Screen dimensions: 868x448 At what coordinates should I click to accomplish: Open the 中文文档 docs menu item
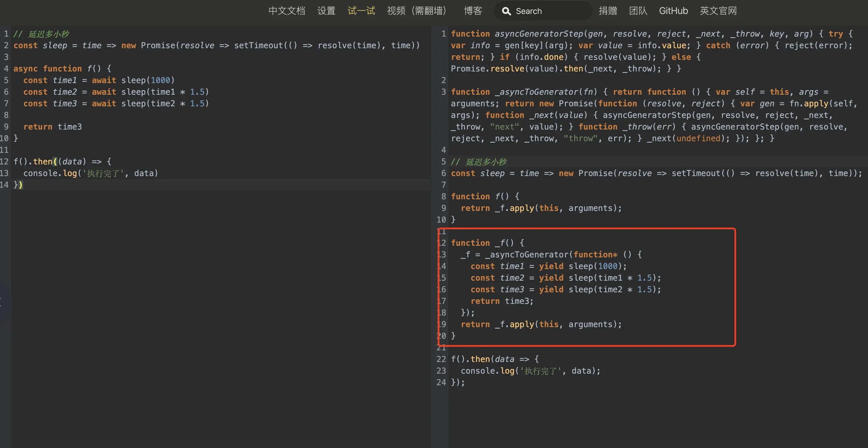[x=287, y=11]
